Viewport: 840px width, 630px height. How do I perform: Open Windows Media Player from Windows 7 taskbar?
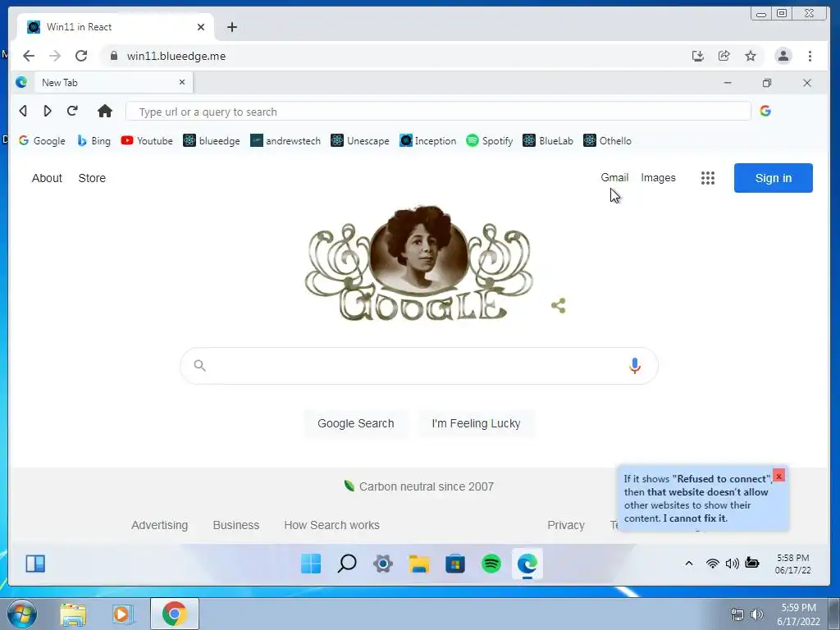point(123,614)
